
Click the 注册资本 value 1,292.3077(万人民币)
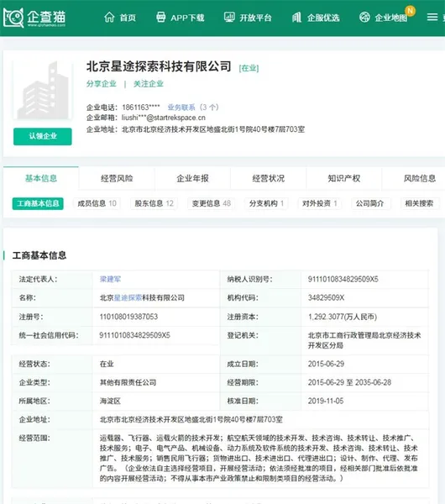click(343, 317)
